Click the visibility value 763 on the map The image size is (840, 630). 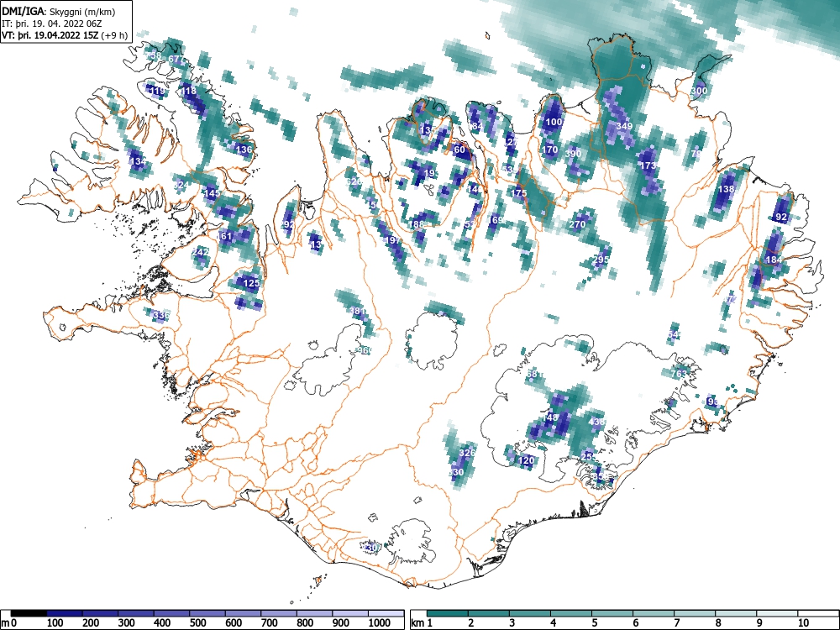(x=678, y=374)
